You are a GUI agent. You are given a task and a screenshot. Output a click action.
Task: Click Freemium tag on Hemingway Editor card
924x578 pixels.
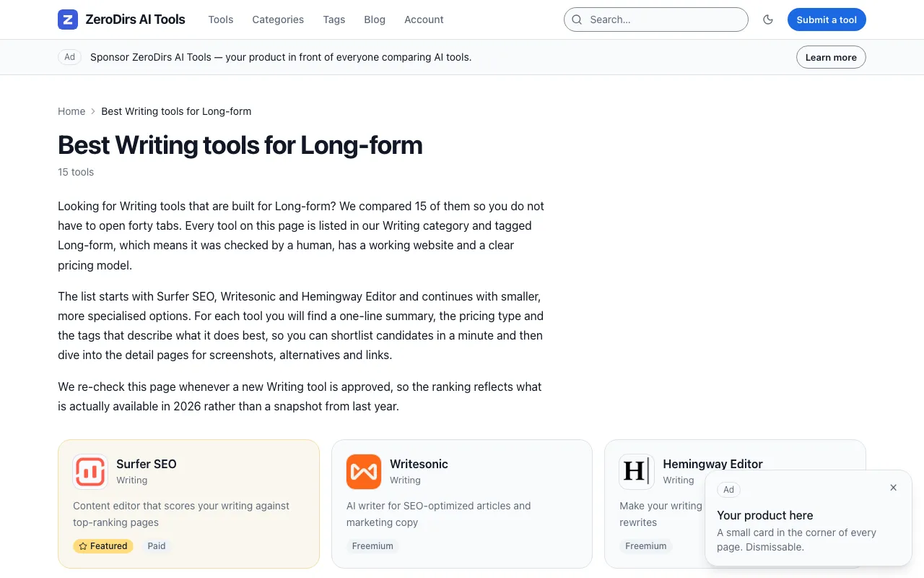(646, 546)
